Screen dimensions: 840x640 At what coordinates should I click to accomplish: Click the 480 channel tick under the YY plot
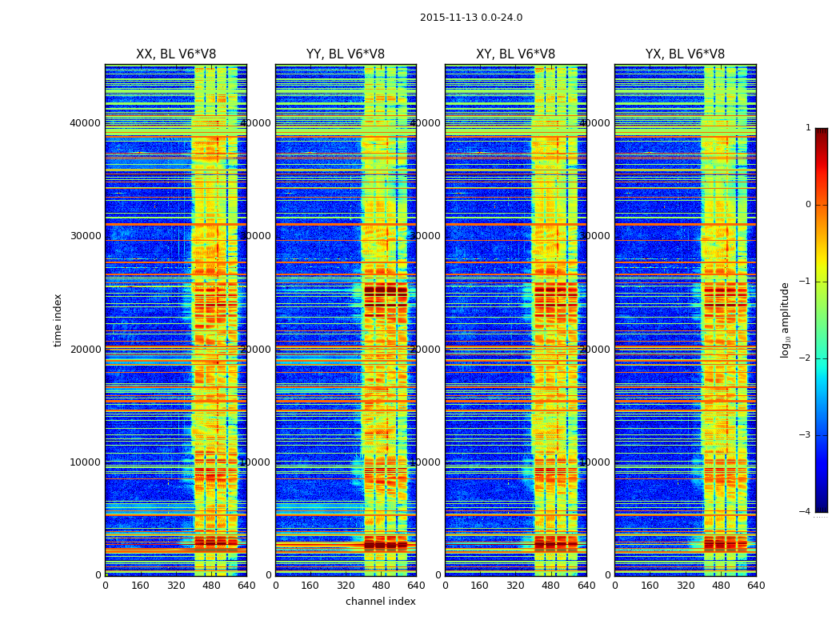pyautogui.click(x=381, y=586)
